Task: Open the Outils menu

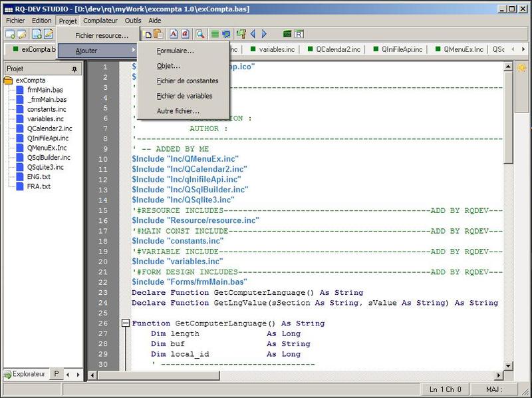Action: 133,21
